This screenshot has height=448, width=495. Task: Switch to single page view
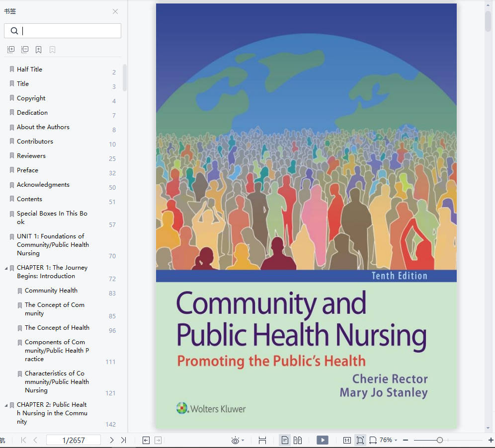285,440
